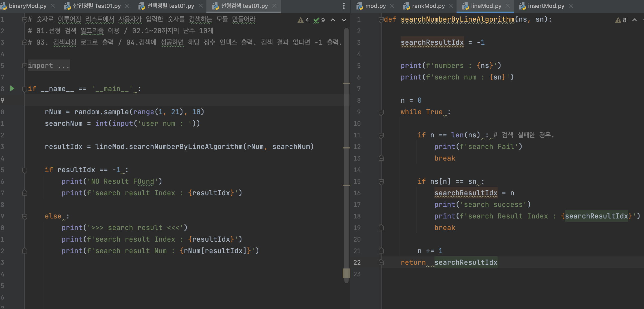Close the binaryMod.py tab

[x=53, y=6]
